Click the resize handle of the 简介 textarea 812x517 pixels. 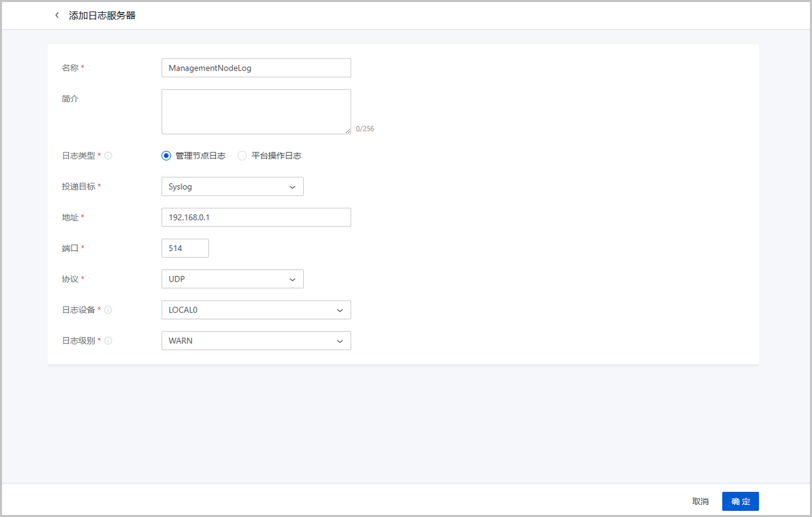[348, 131]
